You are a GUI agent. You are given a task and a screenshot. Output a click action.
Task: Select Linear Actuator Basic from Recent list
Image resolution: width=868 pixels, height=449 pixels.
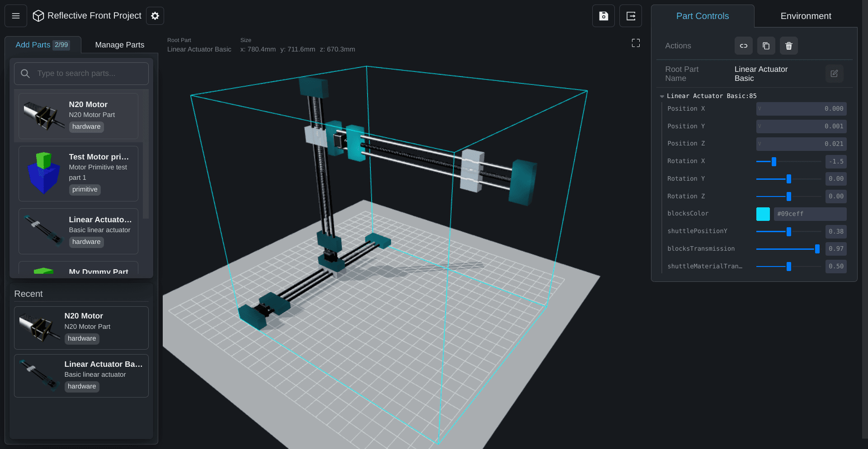tap(81, 375)
